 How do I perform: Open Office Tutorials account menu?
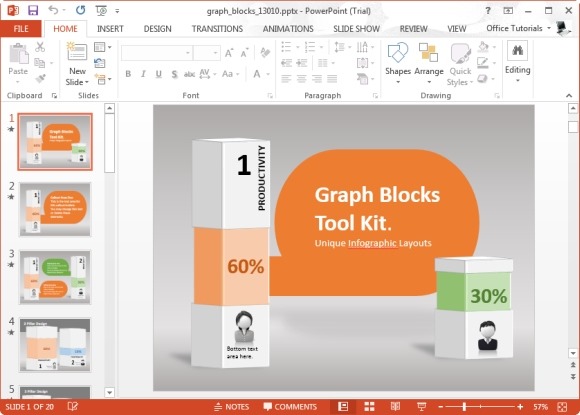[x=518, y=28]
